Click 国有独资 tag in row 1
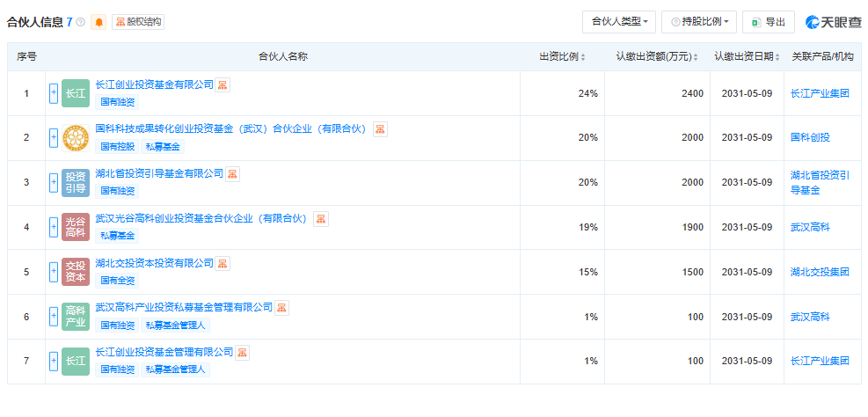The height and width of the screenshot is (417, 868). click(x=117, y=102)
